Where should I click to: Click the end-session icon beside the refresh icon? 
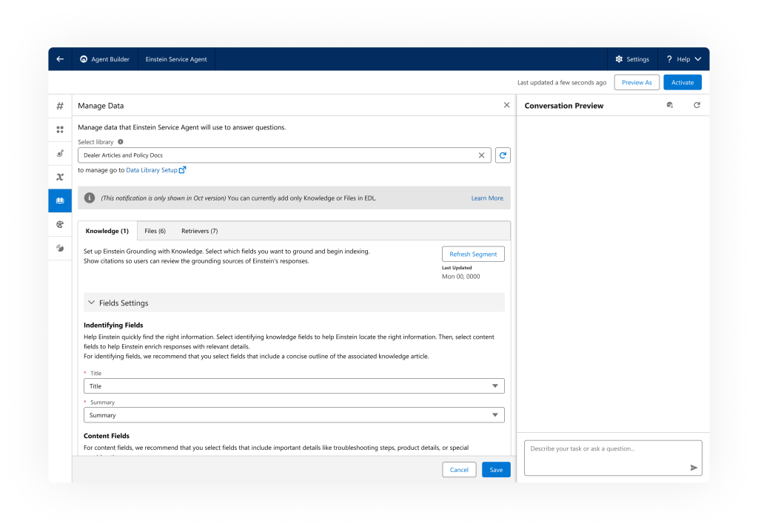(669, 105)
